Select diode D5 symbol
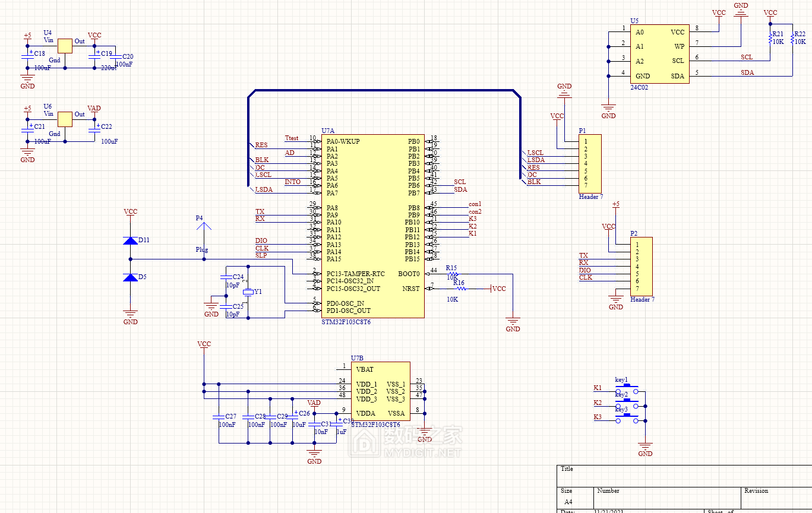The height and width of the screenshot is (513, 812). click(130, 278)
